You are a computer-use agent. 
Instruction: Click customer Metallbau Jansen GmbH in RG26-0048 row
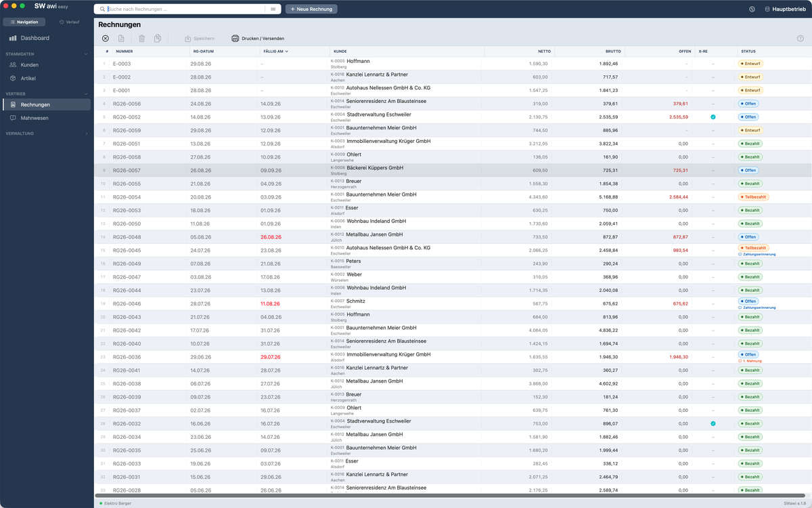[374, 234]
